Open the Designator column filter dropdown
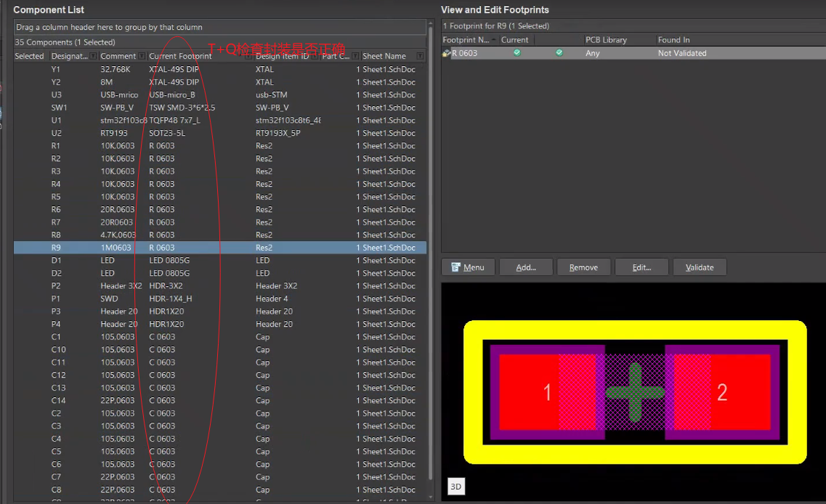Viewport: 826px width, 504px height. [x=93, y=56]
